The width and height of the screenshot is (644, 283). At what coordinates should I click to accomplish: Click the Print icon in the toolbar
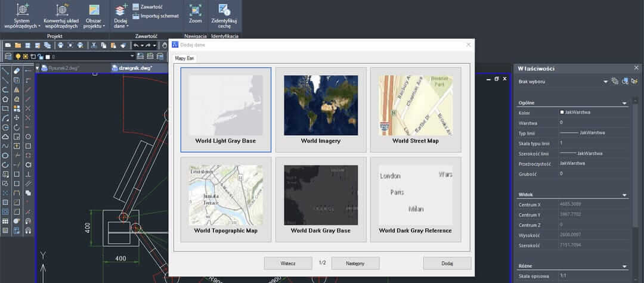61,45
